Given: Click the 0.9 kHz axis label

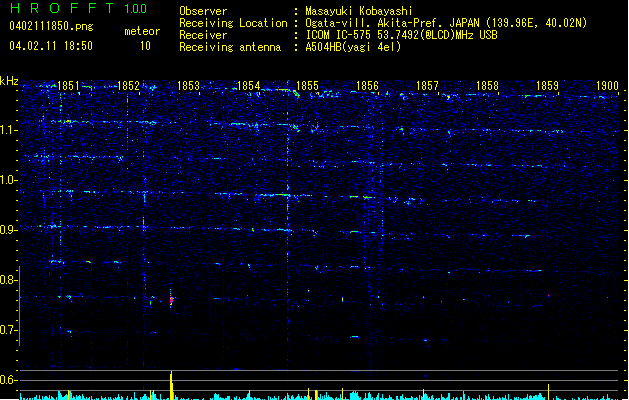Looking at the screenshot, I should point(8,230).
